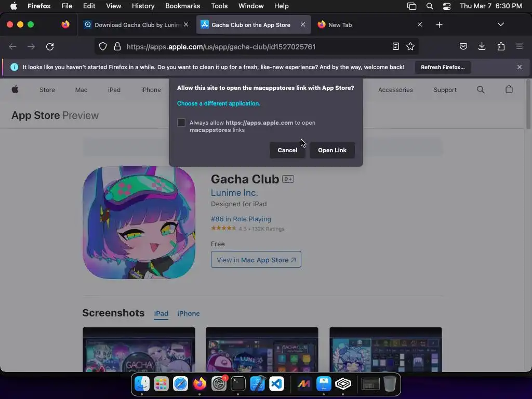Open Control Center in menu bar
The width and height of the screenshot is (532, 399).
[x=446, y=6]
